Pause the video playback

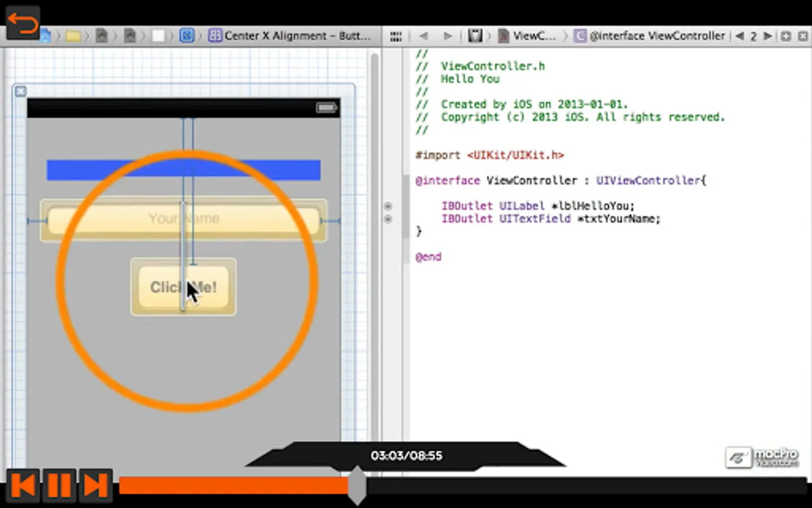(59, 484)
